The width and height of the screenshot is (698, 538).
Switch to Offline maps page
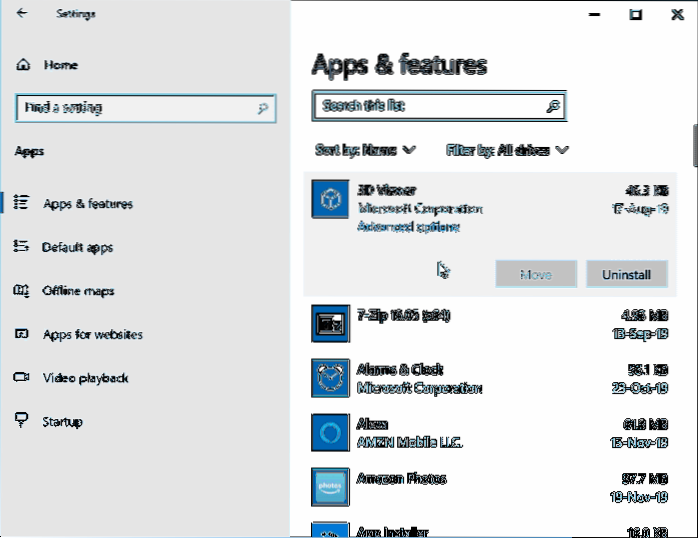point(78,291)
